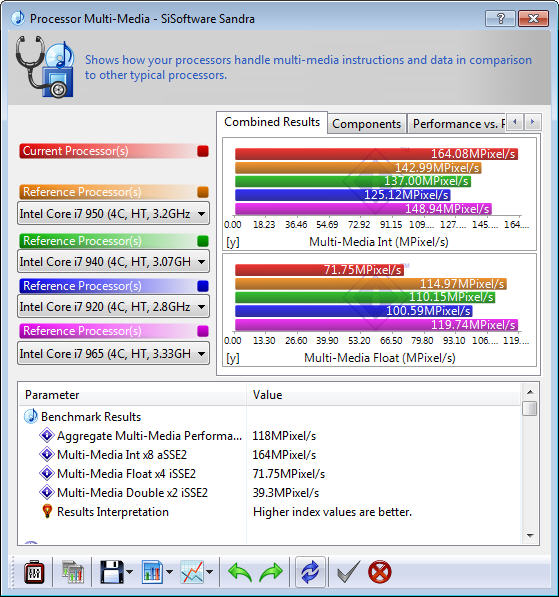Click the bar chart report icon

click(x=152, y=572)
